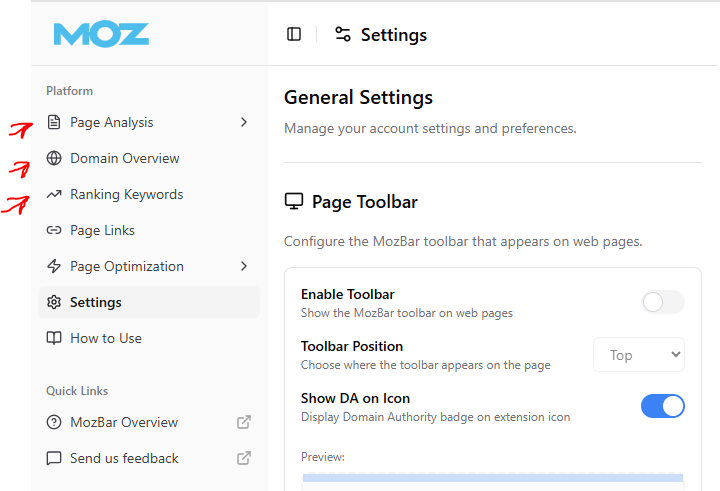Click the Domain Overview globe icon
The width and height of the screenshot is (720, 491).
click(54, 158)
